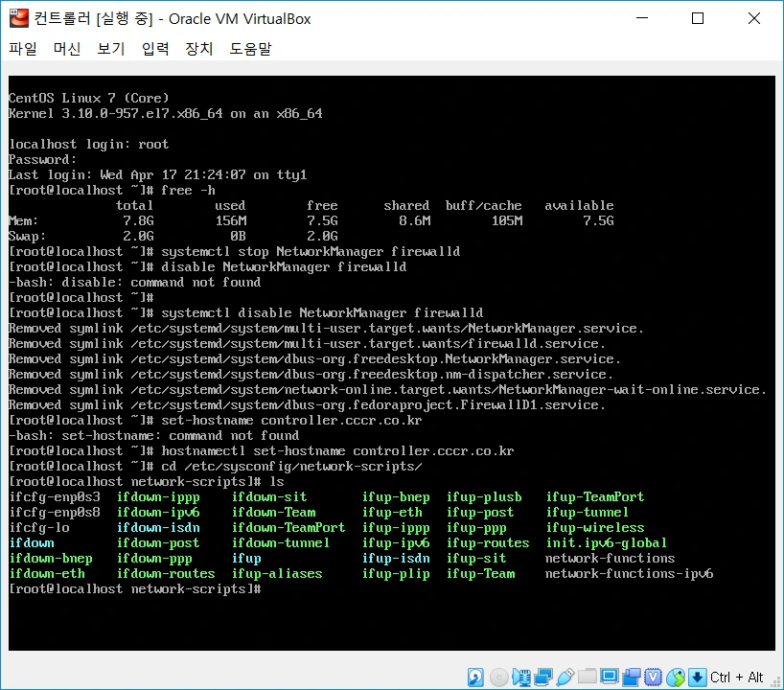784x690 pixels.
Task: Close the VirtualBox window
Action: tap(754, 18)
